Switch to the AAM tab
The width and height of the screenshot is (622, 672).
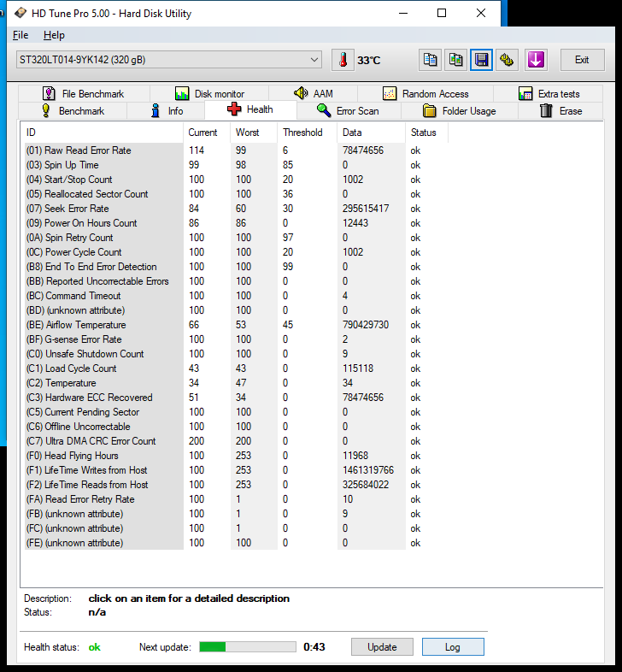314,93
